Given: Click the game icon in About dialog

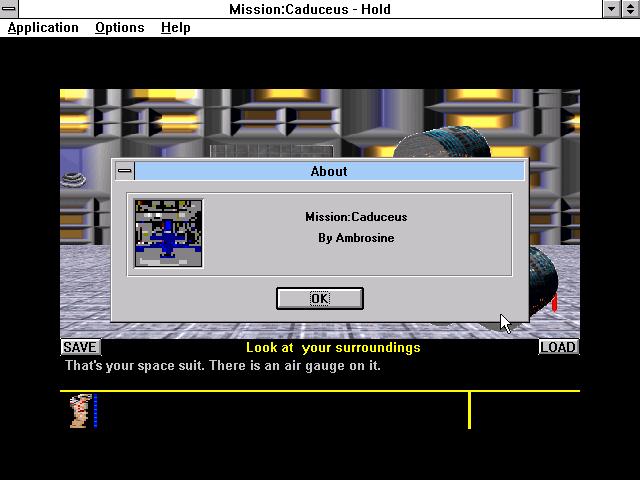Looking at the screenshot, I should click(x=168, y=233).
